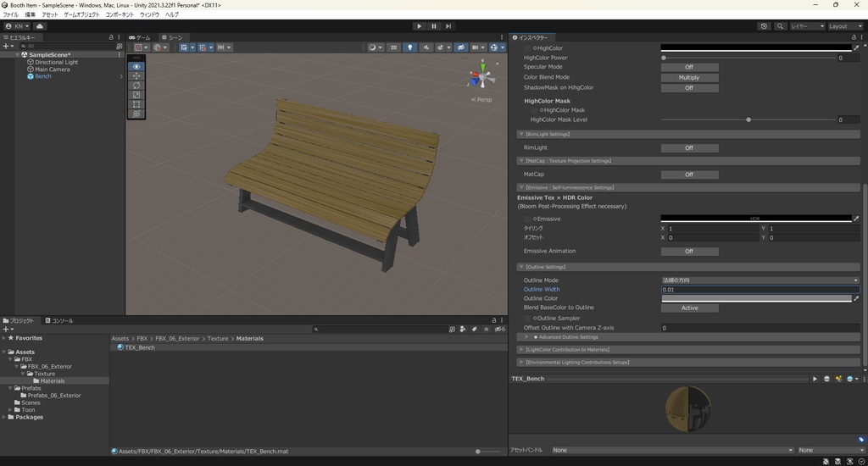Click the Pause button in the toolbar
This screenshot has height=466, width=868.
(x=434, y=26)
